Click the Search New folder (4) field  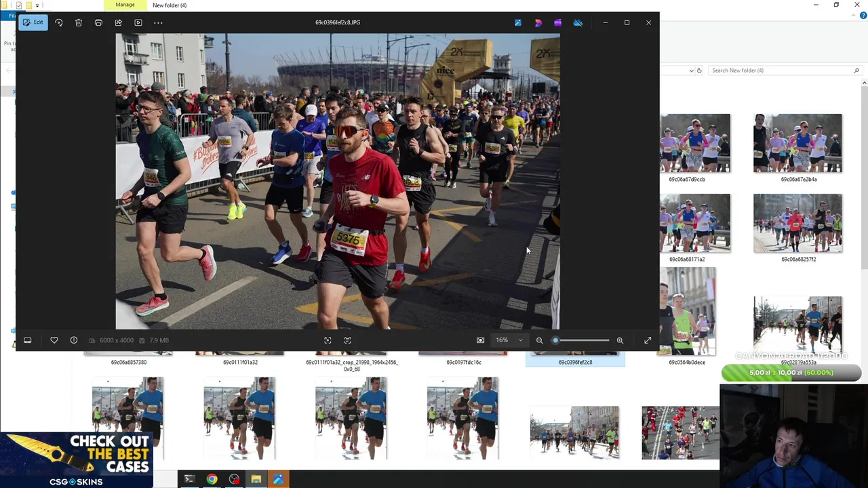785,70
